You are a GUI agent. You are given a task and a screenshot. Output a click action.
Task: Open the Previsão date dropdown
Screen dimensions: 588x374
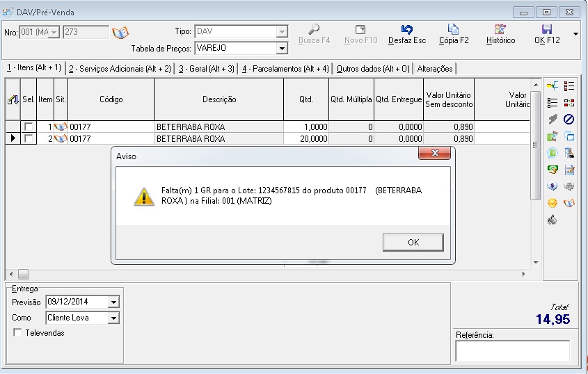(113, 302)
